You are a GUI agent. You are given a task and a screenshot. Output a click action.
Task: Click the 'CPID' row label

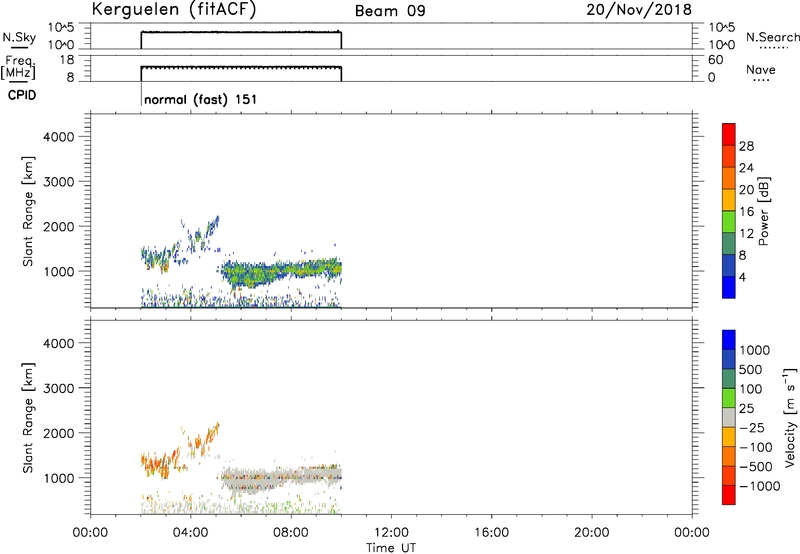(22, 95)
